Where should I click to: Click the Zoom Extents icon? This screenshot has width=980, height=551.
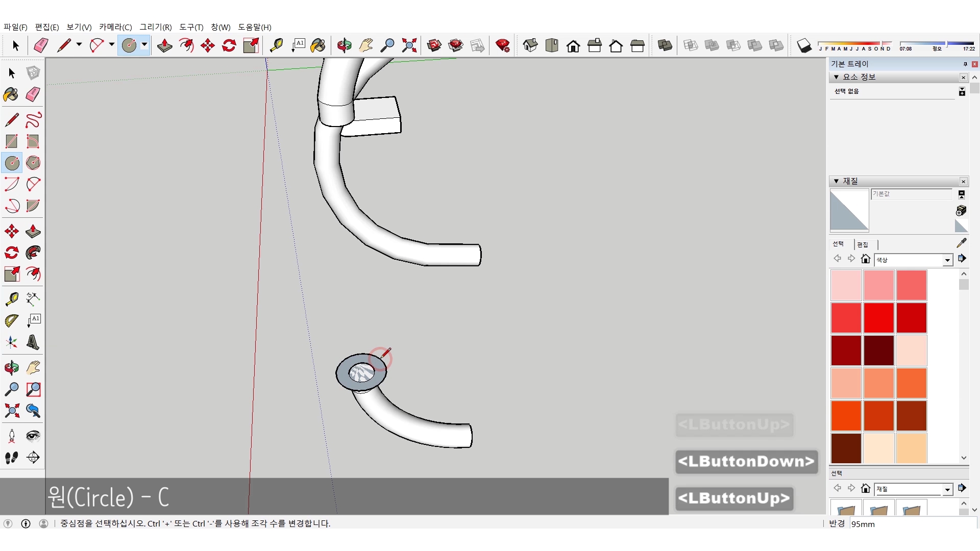click(409, 46)
